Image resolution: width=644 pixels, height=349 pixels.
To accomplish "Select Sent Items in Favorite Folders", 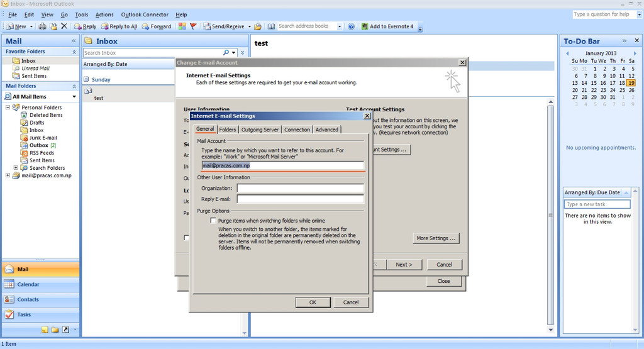I will [x=34, y=76].
